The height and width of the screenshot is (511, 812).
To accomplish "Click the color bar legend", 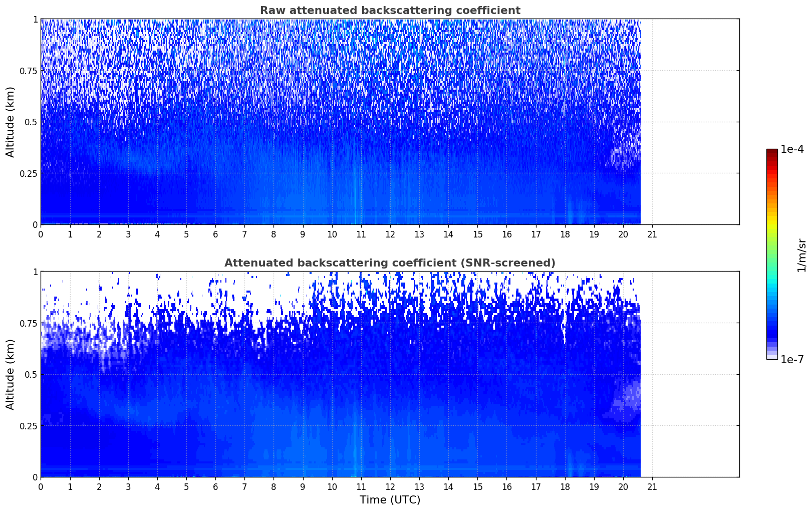I will coord(771,254).
